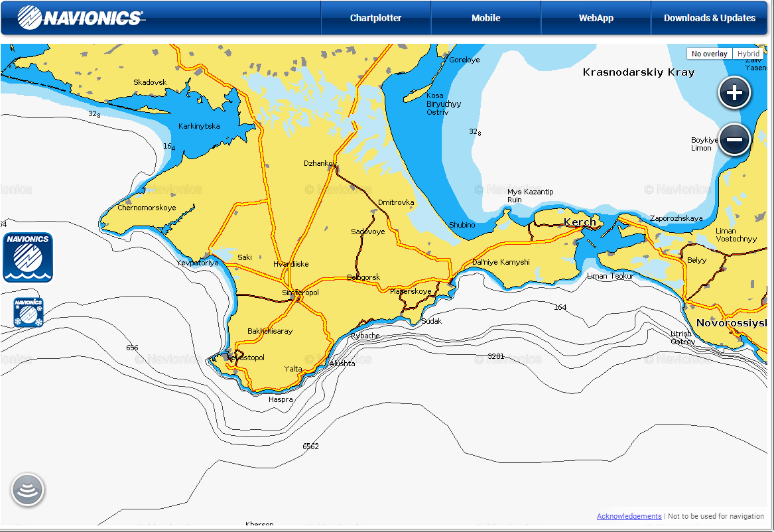Click the Belogorsk label on the map
The width and height of the screenshot is (774, 532).
coord(363,277)
